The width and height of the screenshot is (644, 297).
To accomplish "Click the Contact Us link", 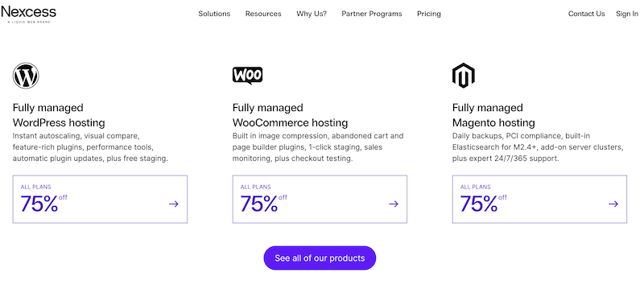I will click(587, 14).
